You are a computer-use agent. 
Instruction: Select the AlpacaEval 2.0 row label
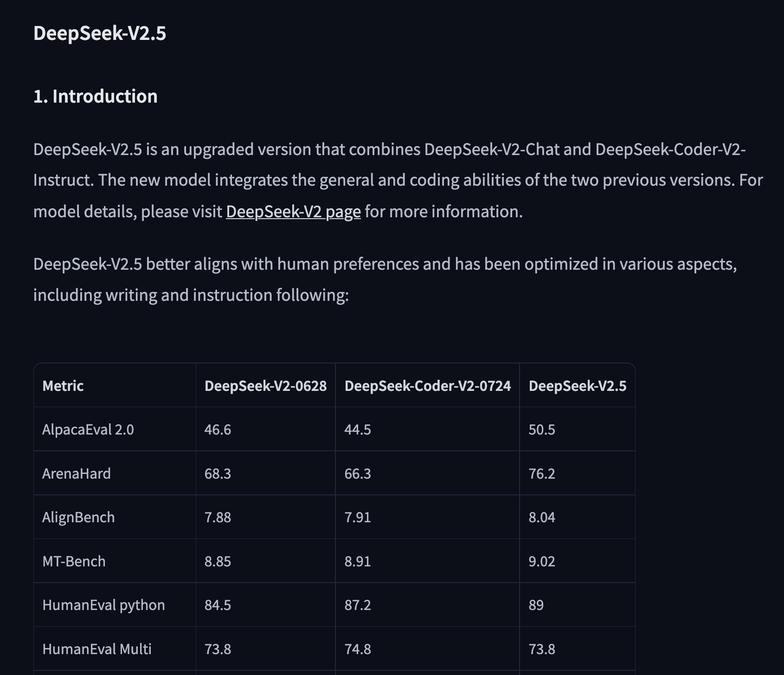[88, 429]
